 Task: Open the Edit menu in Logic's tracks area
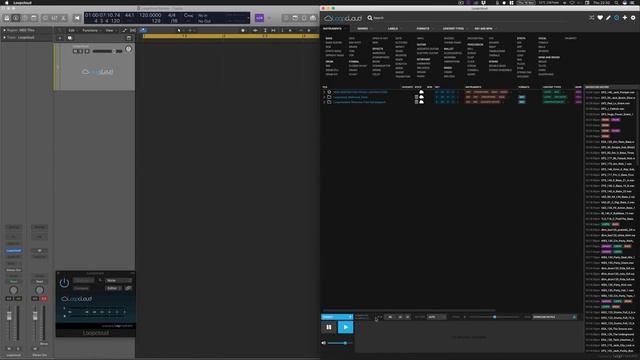click(x=72, y=30)
